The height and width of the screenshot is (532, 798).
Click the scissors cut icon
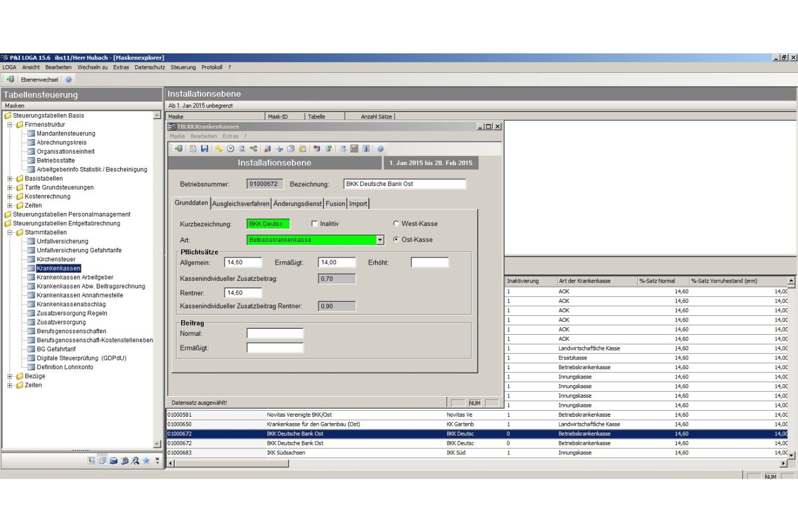[279, 149]
